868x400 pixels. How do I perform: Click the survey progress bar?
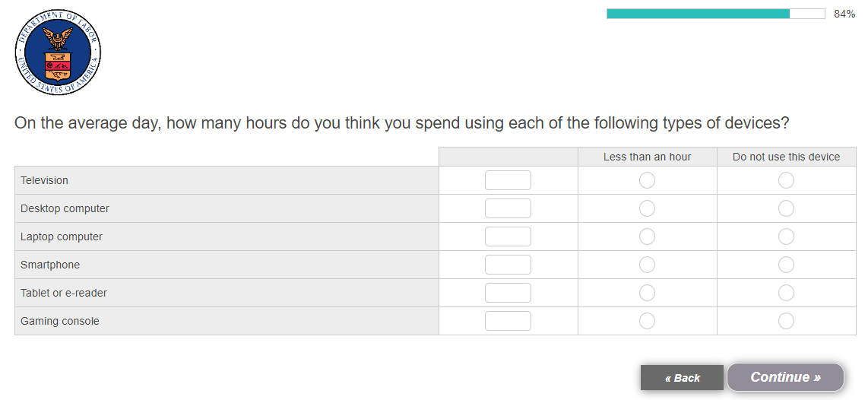pos(715,14)
